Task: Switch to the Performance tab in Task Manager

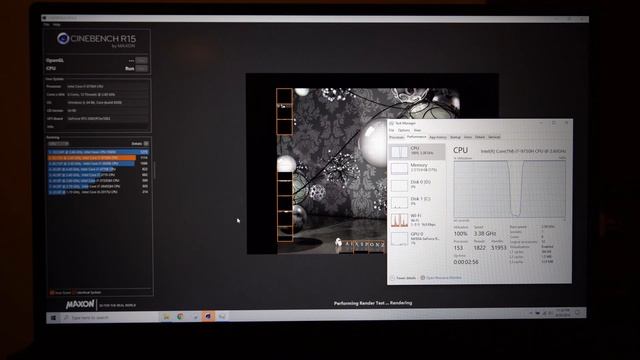Action: [416, 137]
